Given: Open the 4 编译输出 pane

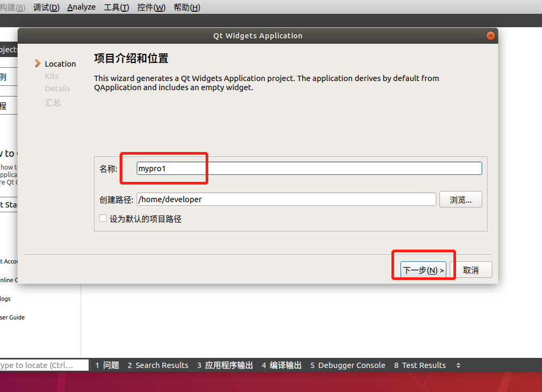Looking at the screenshot, I should [x=281, y=365].
